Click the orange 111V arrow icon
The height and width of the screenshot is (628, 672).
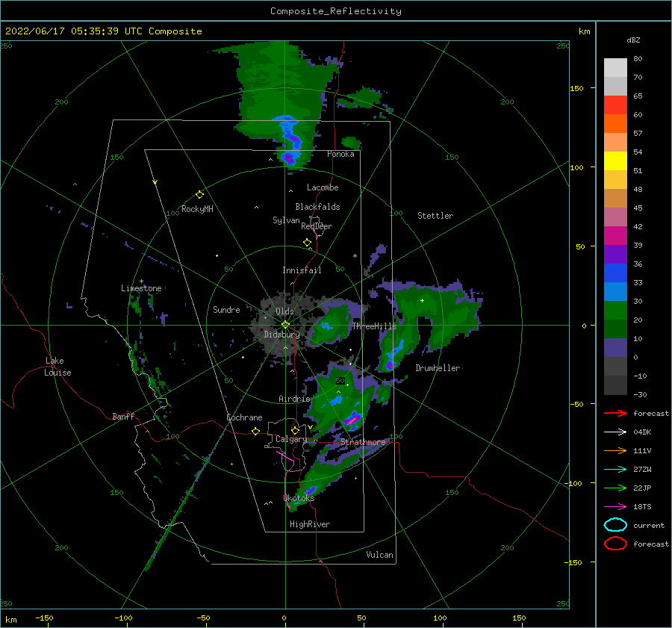click(x=615, y=450)
